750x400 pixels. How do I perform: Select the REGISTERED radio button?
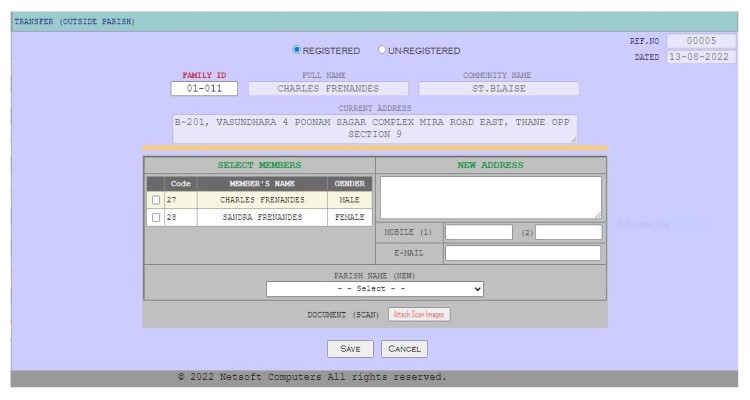pos(297,50)
